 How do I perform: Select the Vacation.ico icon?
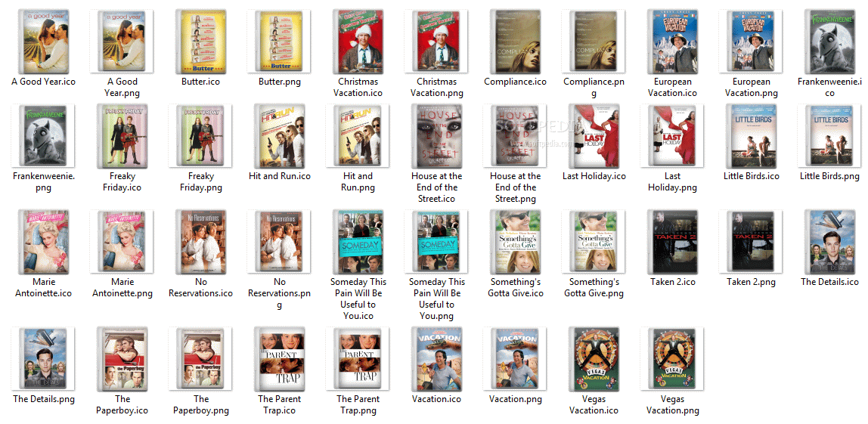[x=437, y=359]
